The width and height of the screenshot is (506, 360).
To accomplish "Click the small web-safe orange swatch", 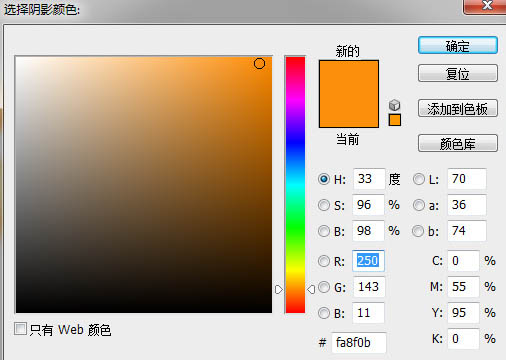I will [395, 120].
